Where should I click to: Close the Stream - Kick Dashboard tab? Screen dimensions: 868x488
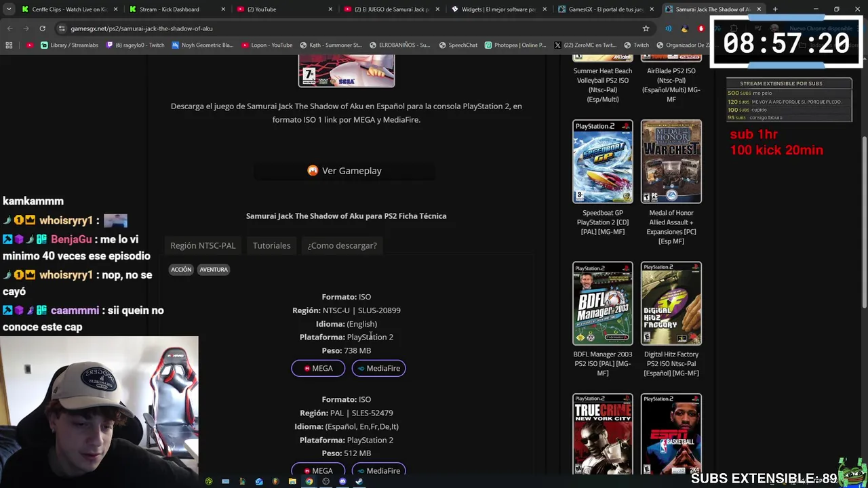(223, 9)
